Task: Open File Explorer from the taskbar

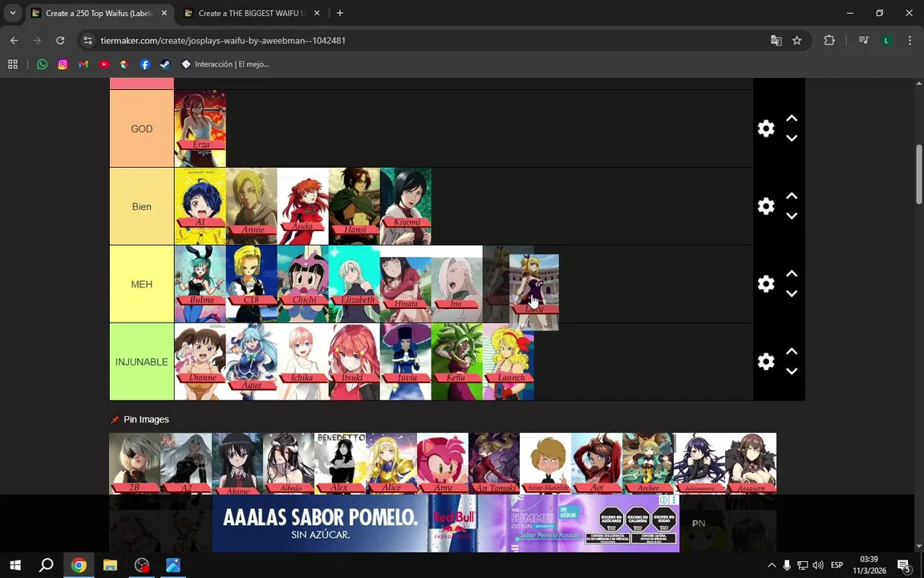Action: (110, 565)
